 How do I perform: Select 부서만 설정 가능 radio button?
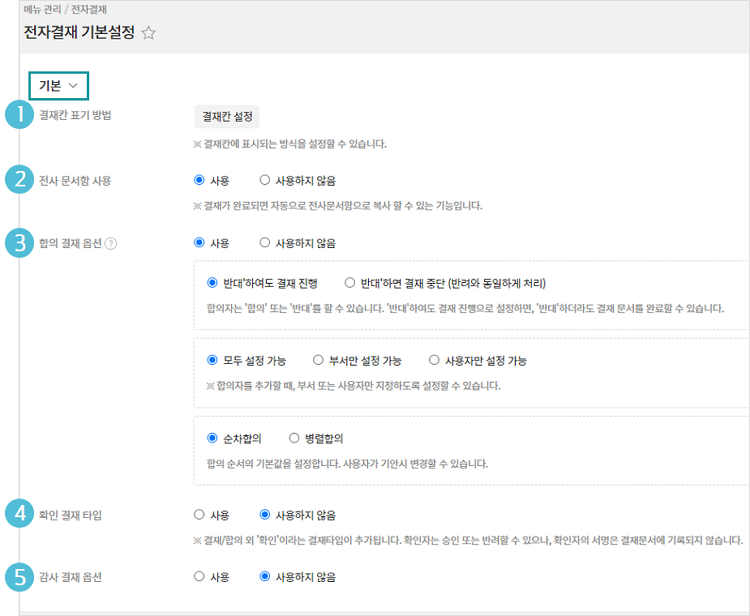pos(318,360)
